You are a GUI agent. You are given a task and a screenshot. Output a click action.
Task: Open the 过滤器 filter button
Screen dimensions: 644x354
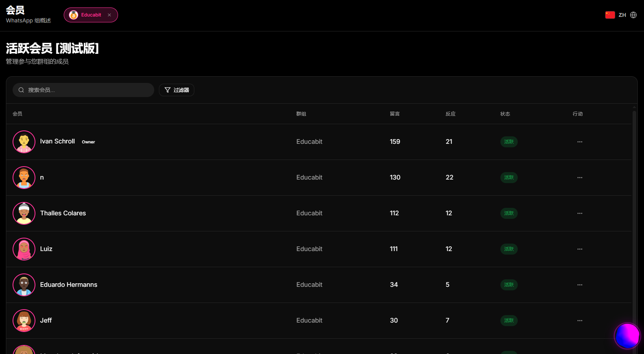click(x=177, y=90)
